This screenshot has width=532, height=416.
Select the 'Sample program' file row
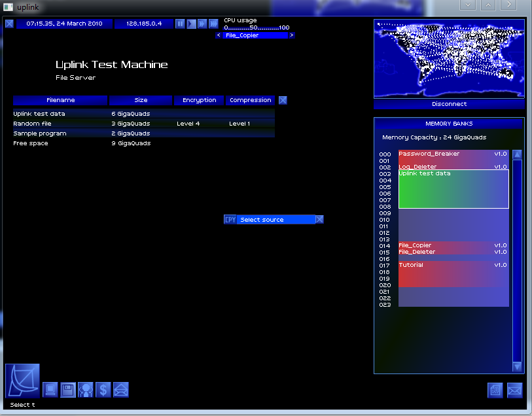tap(144, 133)
